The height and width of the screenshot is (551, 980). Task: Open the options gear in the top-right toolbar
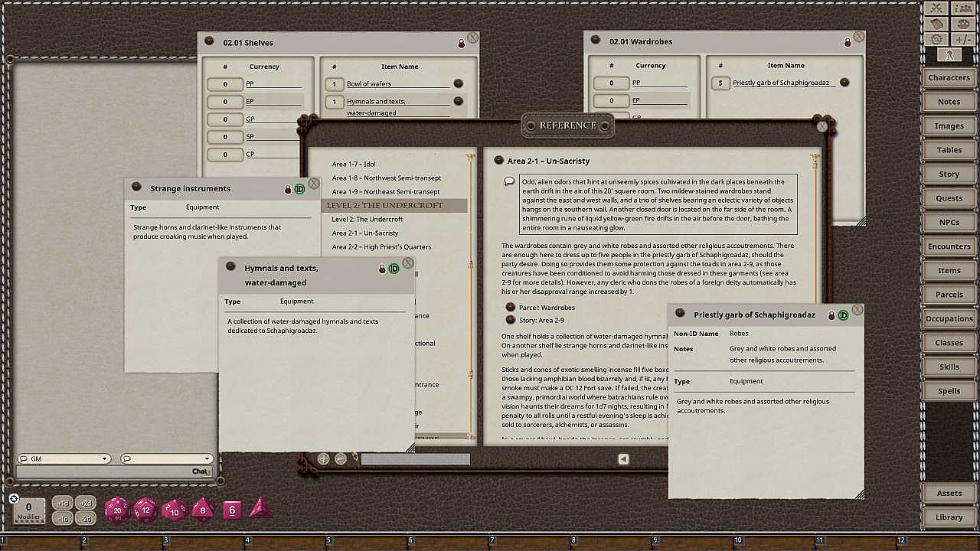936,39
